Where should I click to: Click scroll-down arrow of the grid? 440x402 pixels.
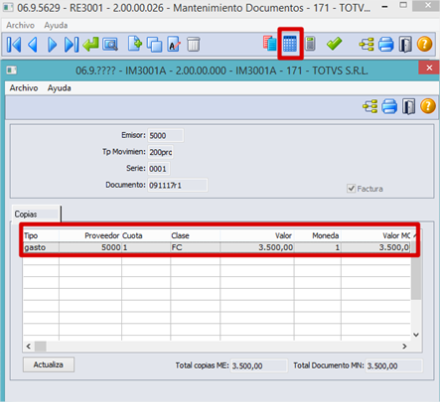coord(416,335)
